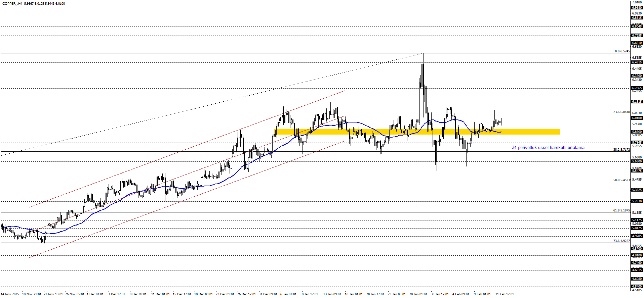Click the '23 Dec 01:01' time axis label

point(225,294)
